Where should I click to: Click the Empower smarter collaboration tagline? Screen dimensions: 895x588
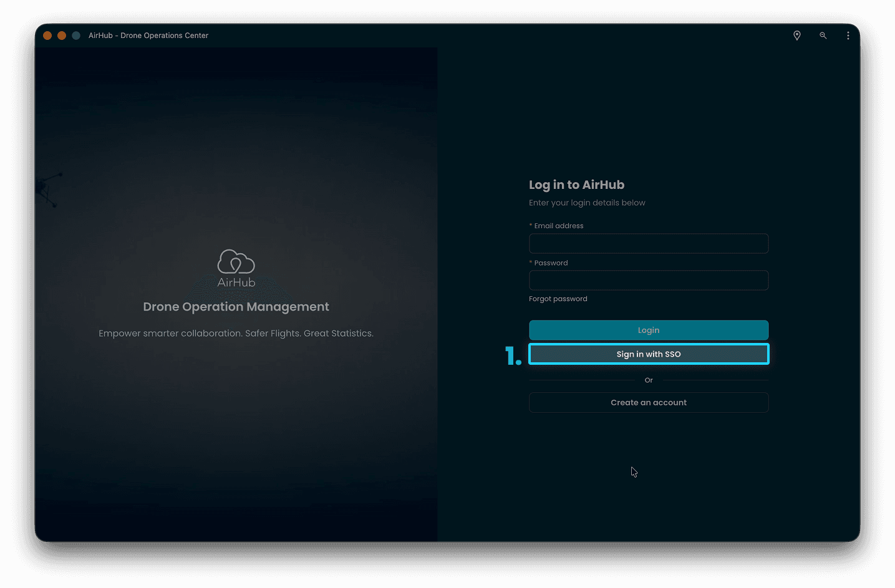tap(236, 333)
